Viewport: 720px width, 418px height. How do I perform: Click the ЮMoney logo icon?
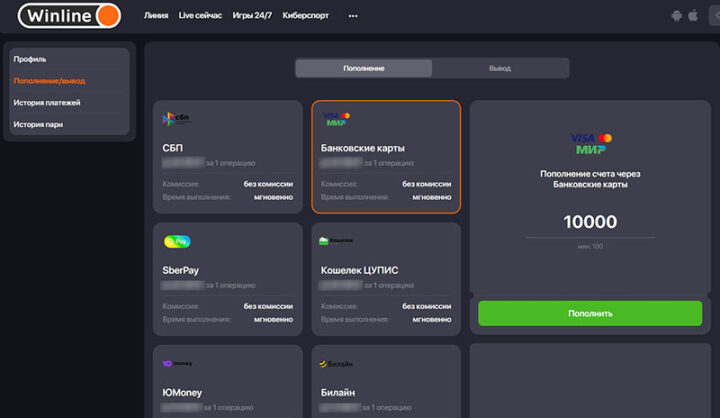coord(177,363)
